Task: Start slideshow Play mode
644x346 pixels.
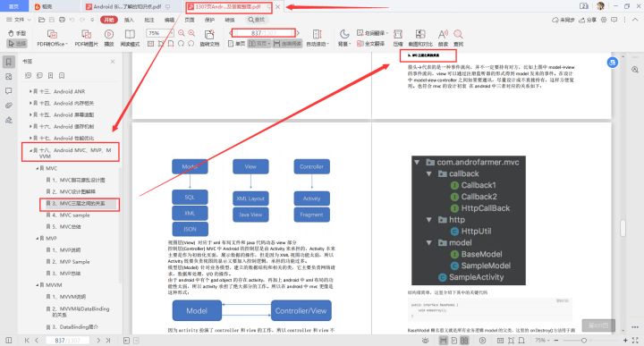Action: [109, 38]
